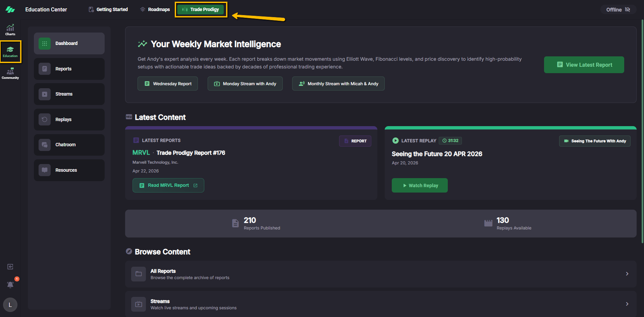644x317 pixels.
Task: Open the Read MRVL Report link
Action: point(168,186)
